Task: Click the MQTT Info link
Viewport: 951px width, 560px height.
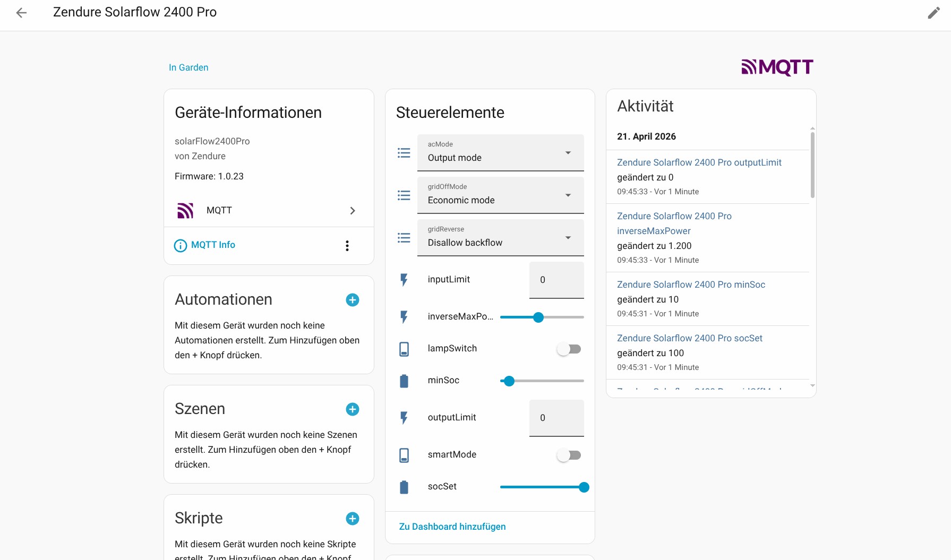Action: [213, 245]
